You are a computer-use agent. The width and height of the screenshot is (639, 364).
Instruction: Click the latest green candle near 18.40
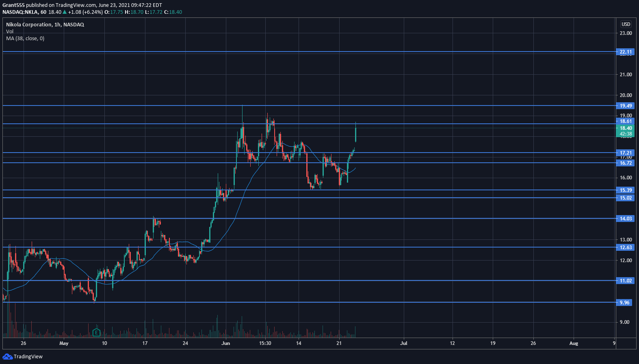coord(355,135)
